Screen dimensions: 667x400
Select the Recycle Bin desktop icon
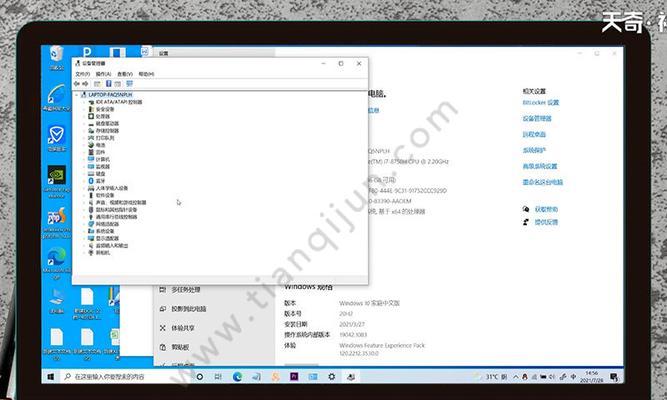[x=56, y=59]
